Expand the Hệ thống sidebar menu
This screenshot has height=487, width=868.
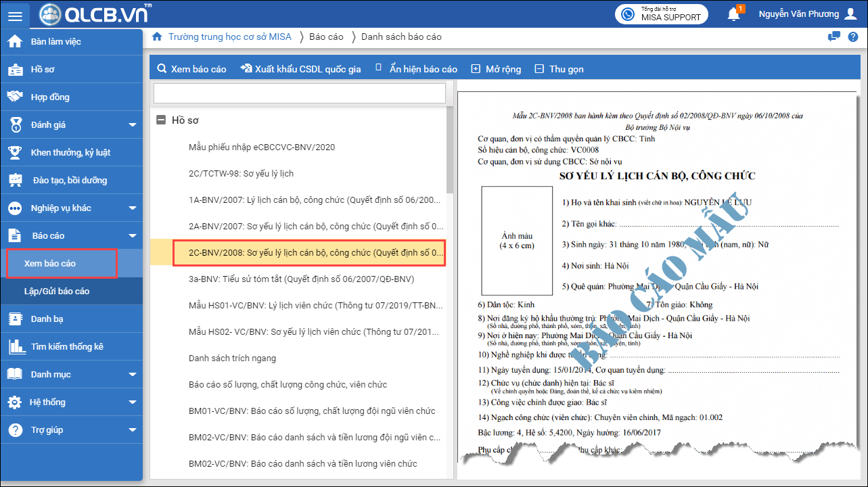pyautogui.click(x=133, y=402)
